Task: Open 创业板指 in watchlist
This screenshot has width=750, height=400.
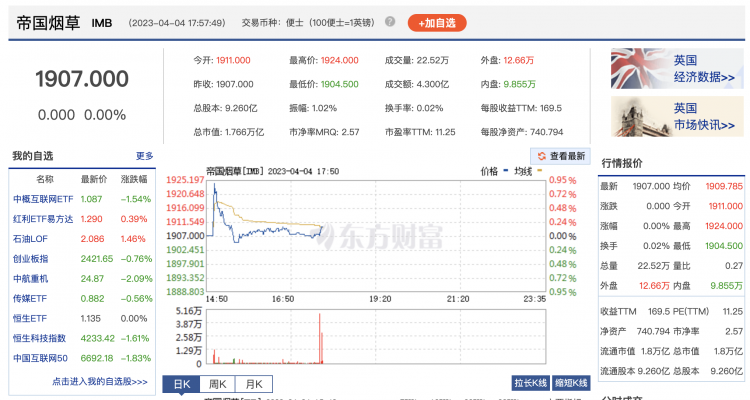Action: tap(31, 259)
